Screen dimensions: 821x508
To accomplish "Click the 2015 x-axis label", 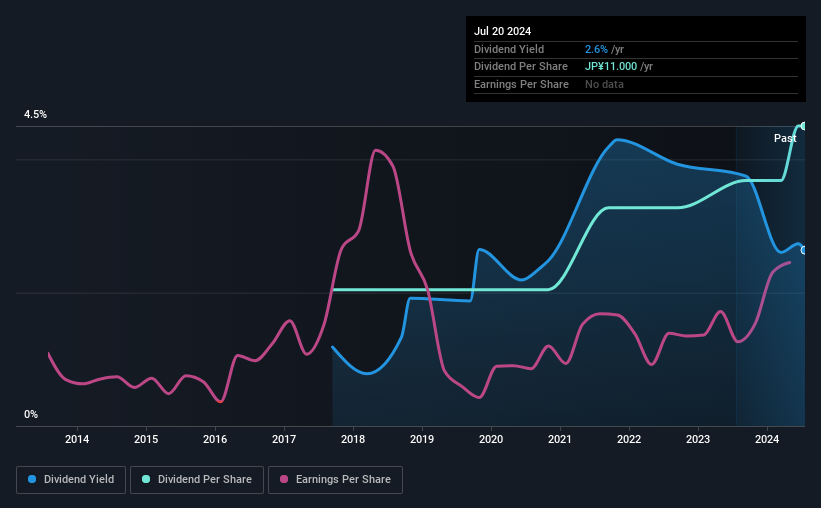I will click(x=146, y=439).
